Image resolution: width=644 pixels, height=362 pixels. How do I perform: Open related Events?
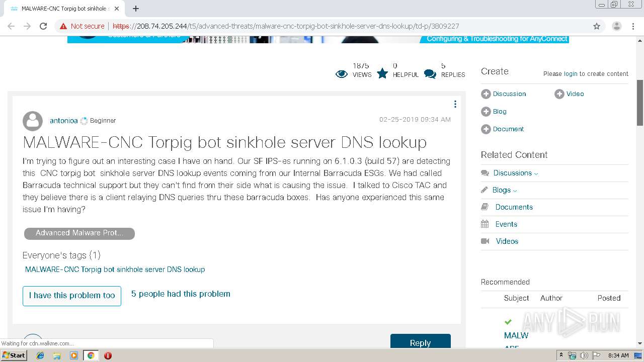(x=506, y=224)
